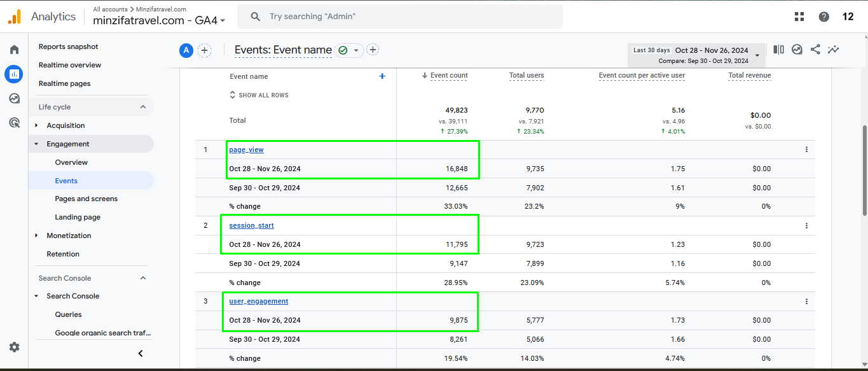Open Admin via the gear icon
The height and width of the screenshot is (371, 868).
pyautogui.click(x=13, y=347)
